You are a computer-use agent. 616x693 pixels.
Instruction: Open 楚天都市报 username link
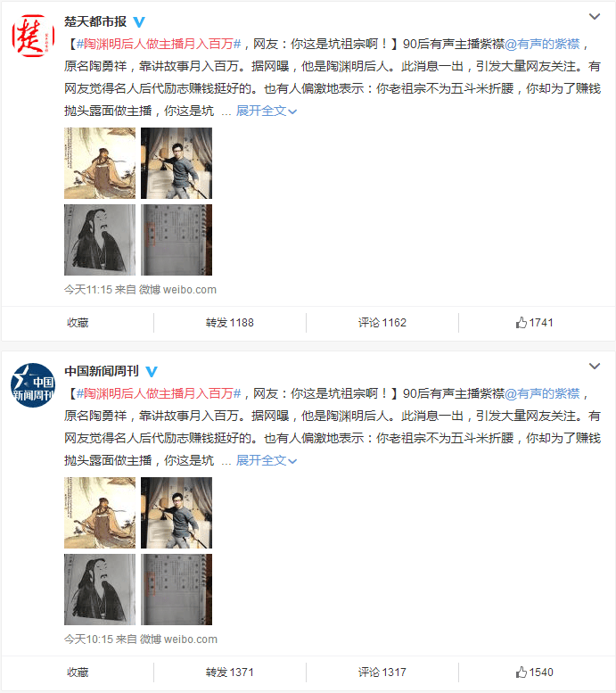pyautogui.click(x=95, y=21)
